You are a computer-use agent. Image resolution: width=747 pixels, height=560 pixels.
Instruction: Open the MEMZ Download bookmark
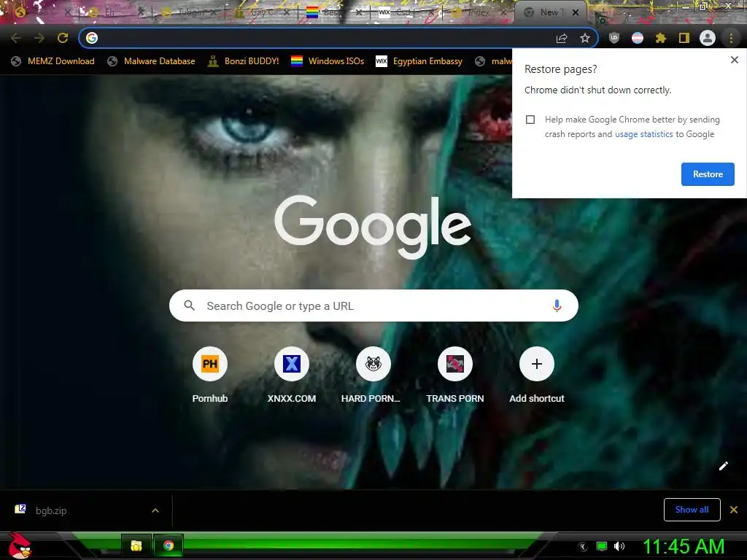[x=53, y=61]
